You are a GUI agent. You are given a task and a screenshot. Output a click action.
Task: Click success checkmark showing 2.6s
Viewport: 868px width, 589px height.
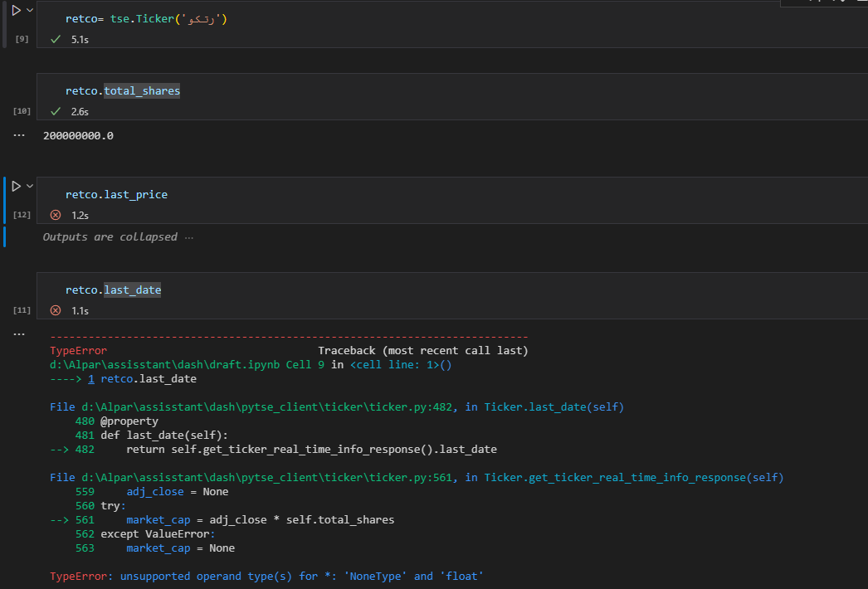[x=56, y=111]
